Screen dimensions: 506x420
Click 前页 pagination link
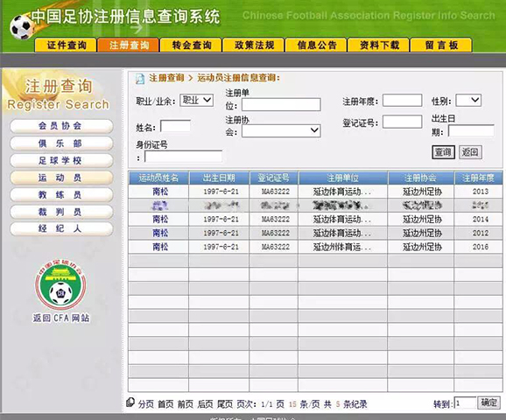click(186, 404)
